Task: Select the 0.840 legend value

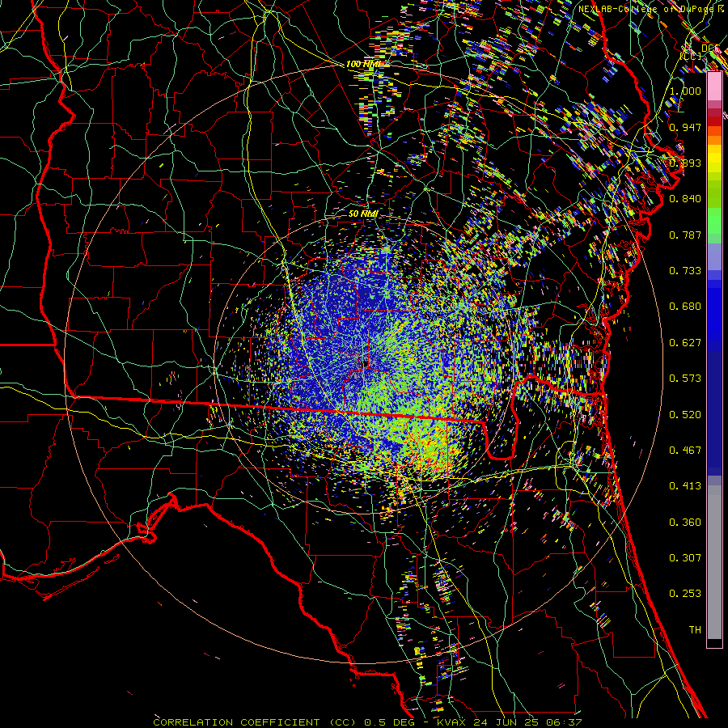Action: point(685,198)
